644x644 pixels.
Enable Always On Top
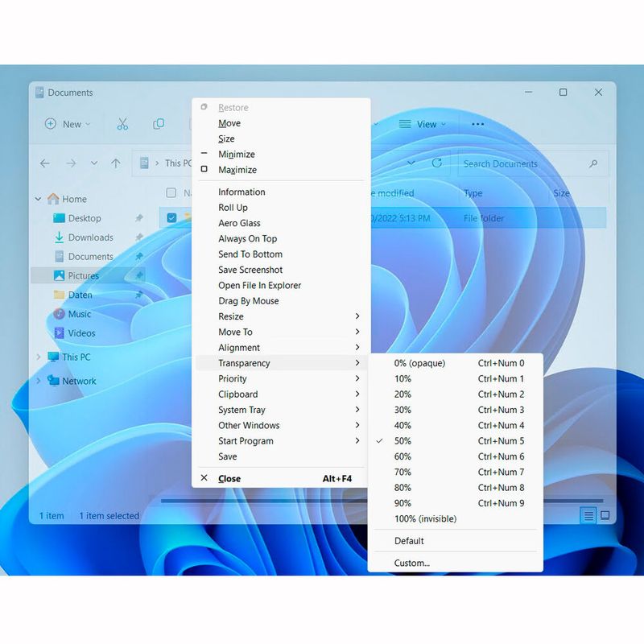pyautogui.click(x=281, y=238)
